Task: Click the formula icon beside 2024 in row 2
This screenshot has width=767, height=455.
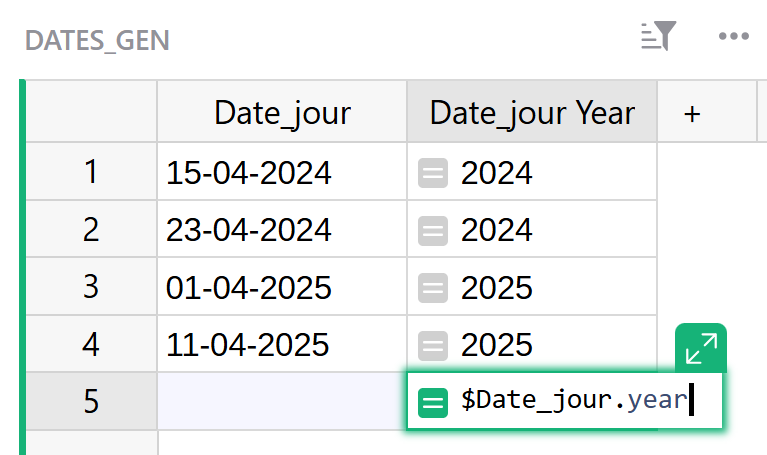Action: click(433, 231)
